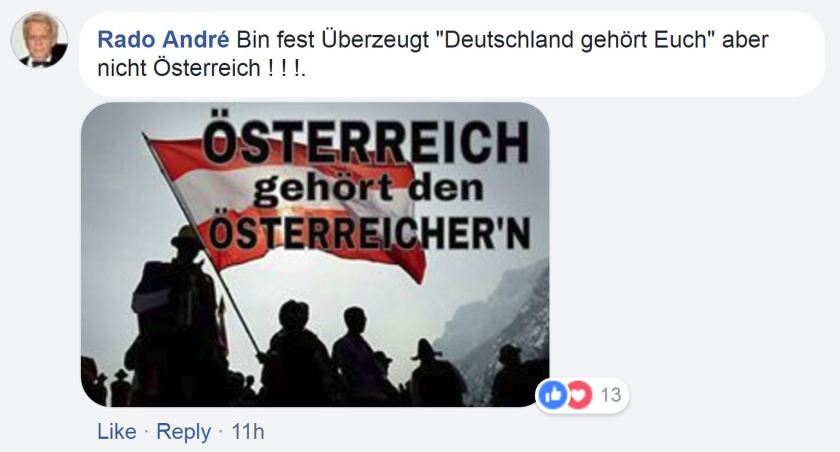Open the reaction count showing 13
Viewport: 840px width, 452px height.
(x=611, y=395)
